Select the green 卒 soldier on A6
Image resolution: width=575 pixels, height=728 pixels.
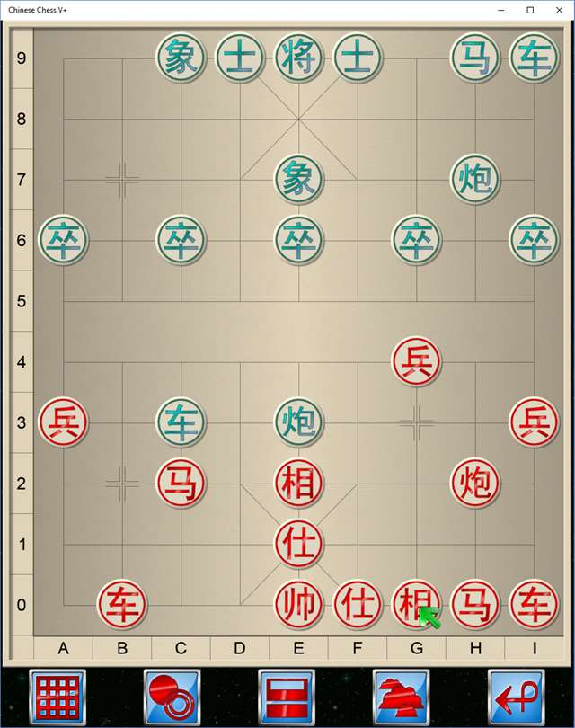64,240
